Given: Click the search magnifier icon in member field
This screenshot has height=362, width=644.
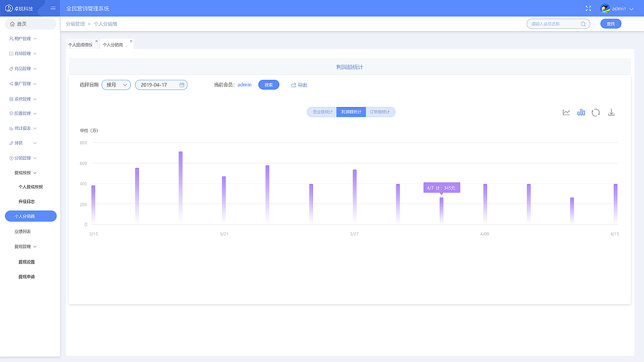Looking at the screenshot, I should 583,24.
